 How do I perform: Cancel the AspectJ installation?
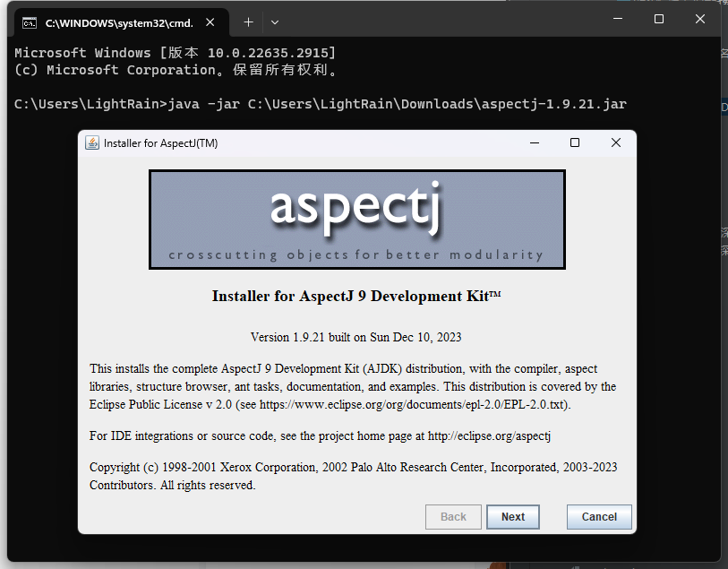point(599,517)
